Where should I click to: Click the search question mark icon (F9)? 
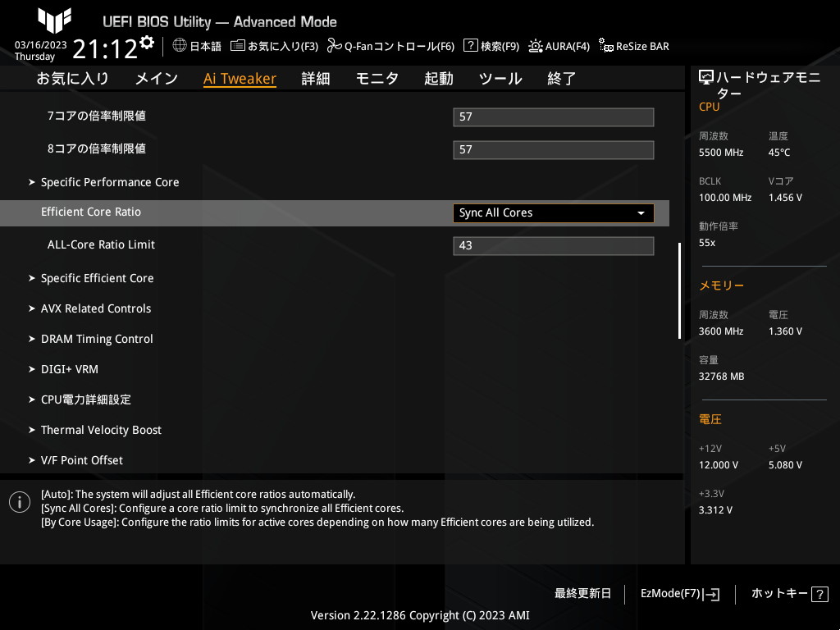tap(470, 46)
